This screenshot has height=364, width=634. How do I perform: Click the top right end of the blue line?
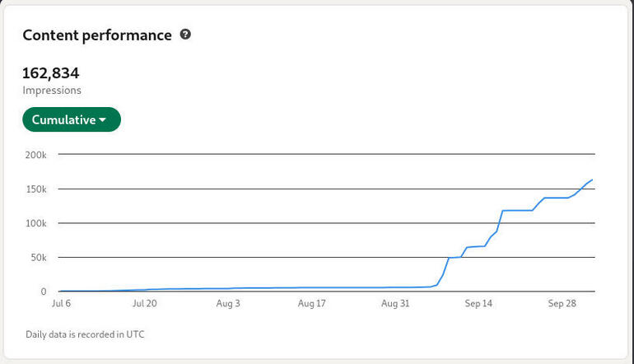click(592, 180)
